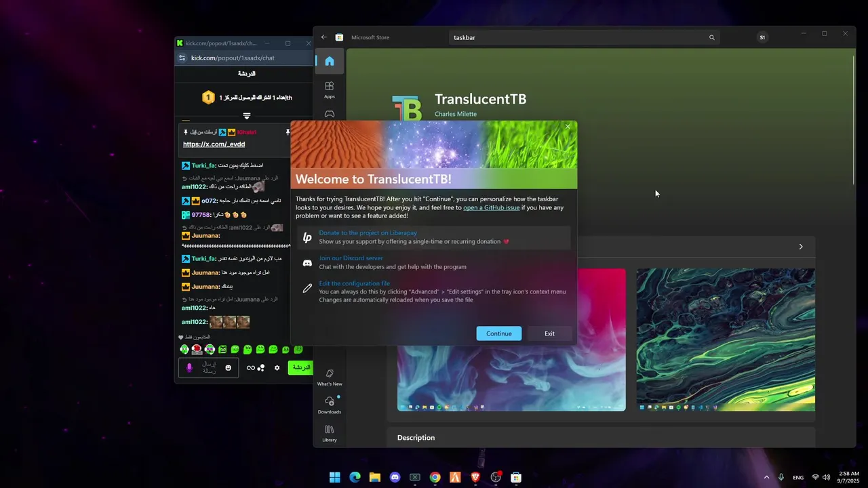
Task: Open Windows Start menu
Action: pyautogui.click(x=334, y=477)
